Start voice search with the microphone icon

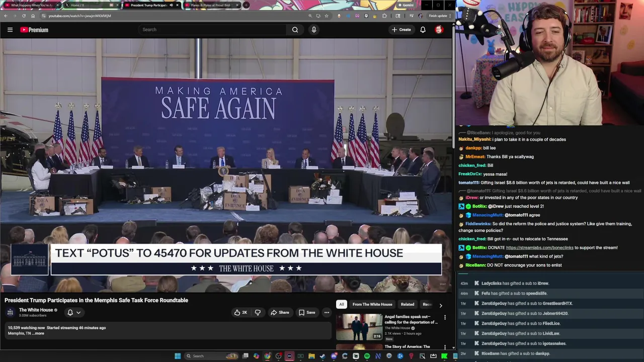[x=314, y=30]
